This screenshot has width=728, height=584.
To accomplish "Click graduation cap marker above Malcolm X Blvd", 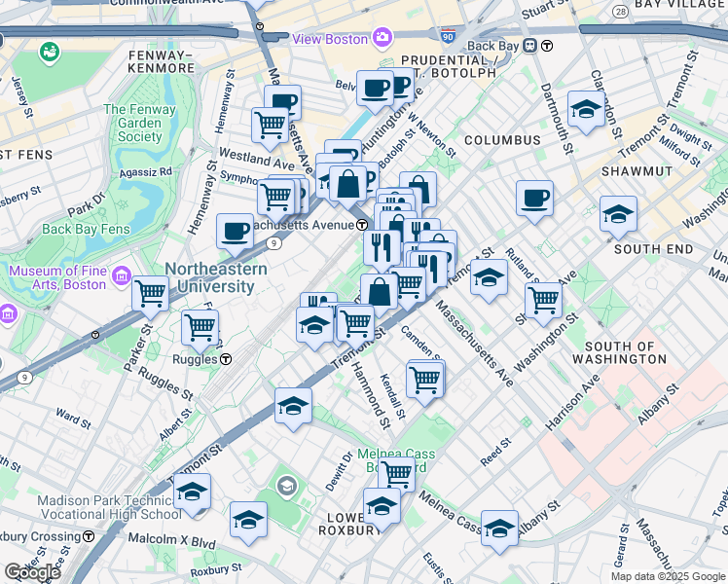I will pos(248,524).
